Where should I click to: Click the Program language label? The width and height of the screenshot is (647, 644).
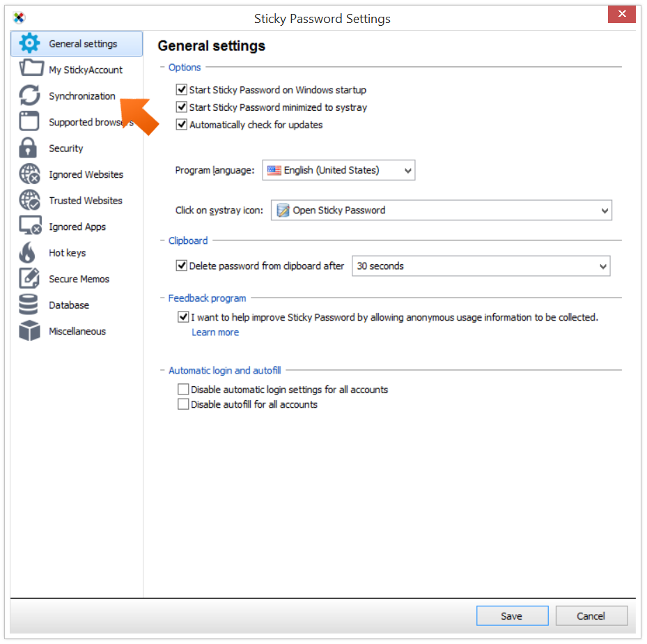215,170
